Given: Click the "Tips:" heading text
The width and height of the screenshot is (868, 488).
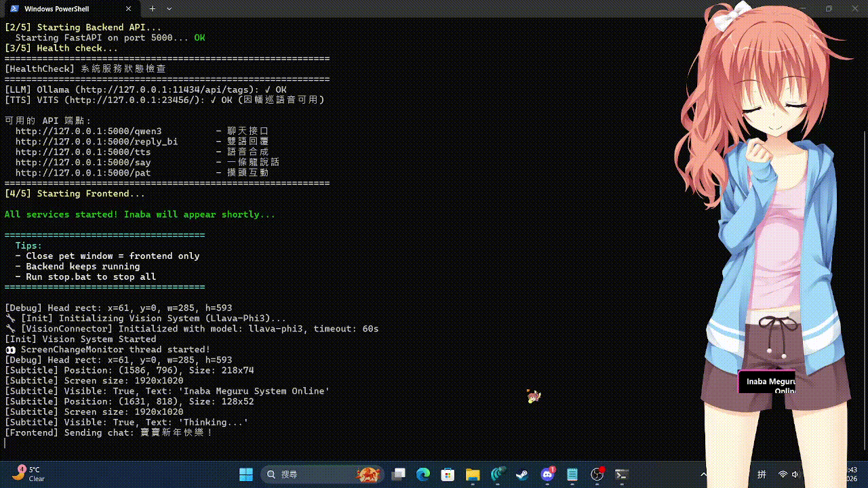Looking at the screenshot, I should tap(28, 245).
